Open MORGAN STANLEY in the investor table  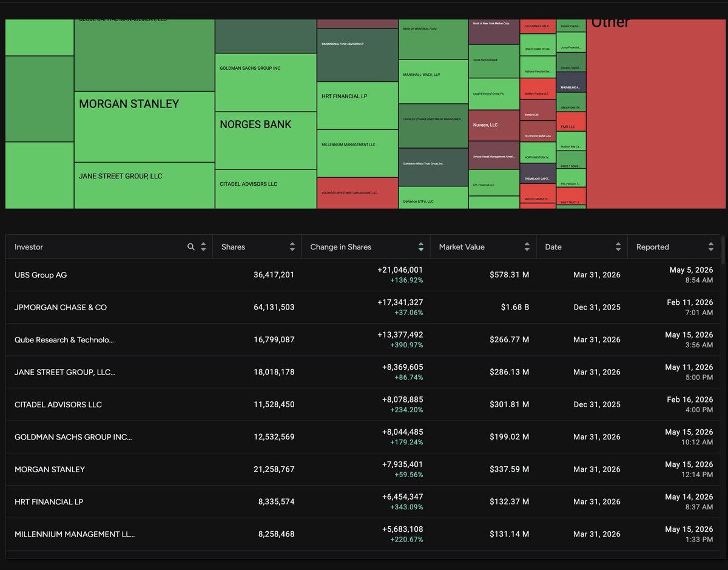coord(363,469)
